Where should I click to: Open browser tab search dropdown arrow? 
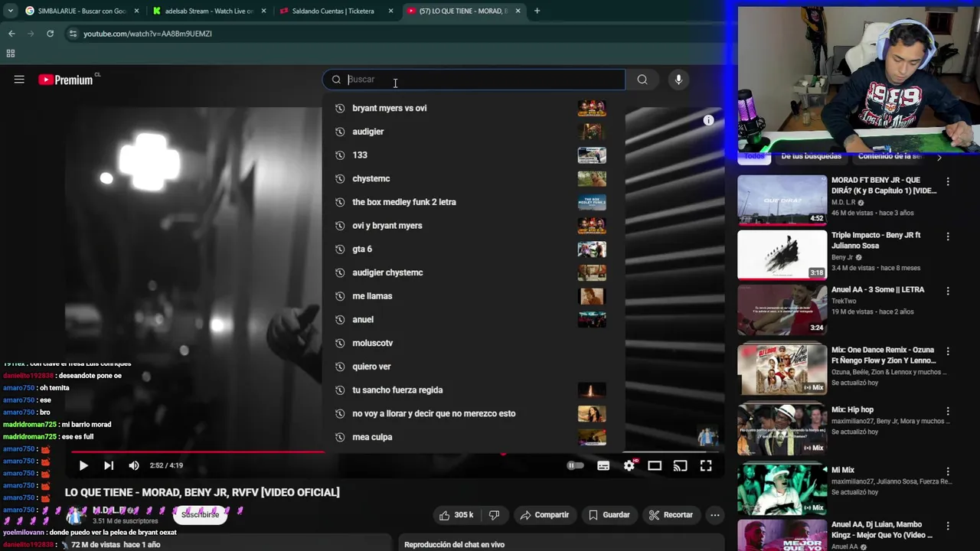(10, 11)
